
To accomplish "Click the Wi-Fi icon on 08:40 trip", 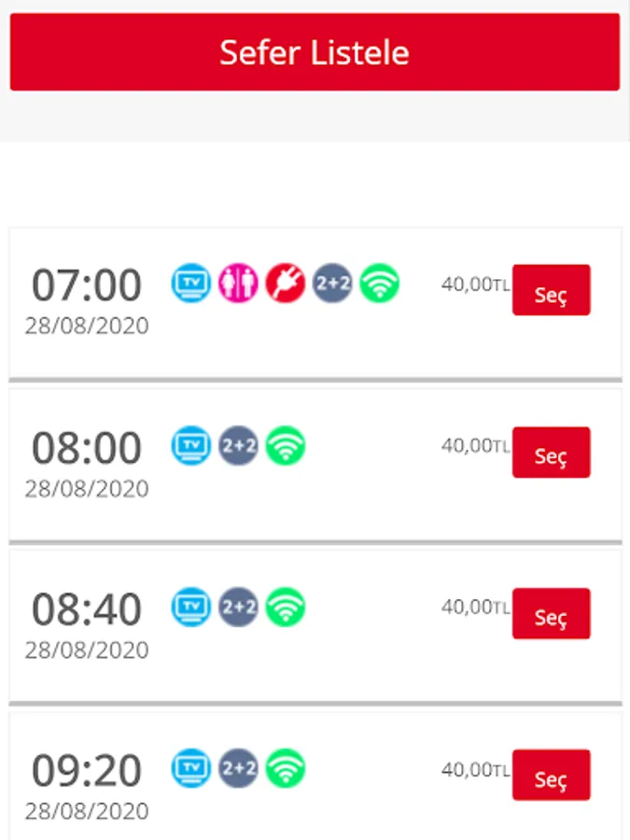I will pos(286,607).
